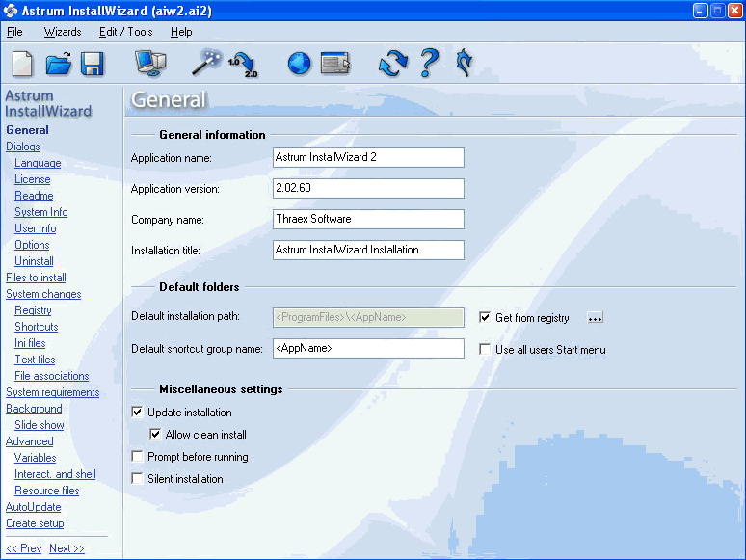The image size is (746, 560).
Task: Uncheck Get from registry checkbox
Action: (485, 317)
